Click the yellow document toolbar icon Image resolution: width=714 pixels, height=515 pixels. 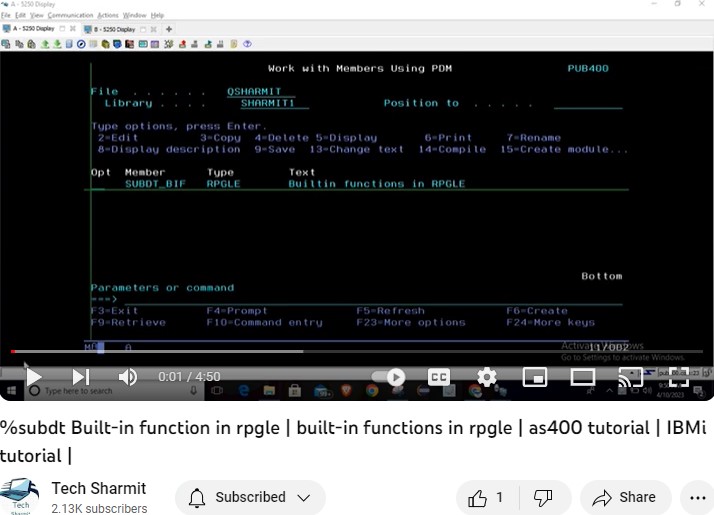click(234, 44)
